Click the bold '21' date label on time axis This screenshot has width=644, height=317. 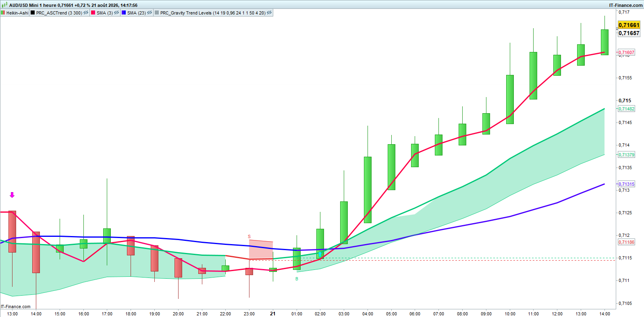(273, 314)
